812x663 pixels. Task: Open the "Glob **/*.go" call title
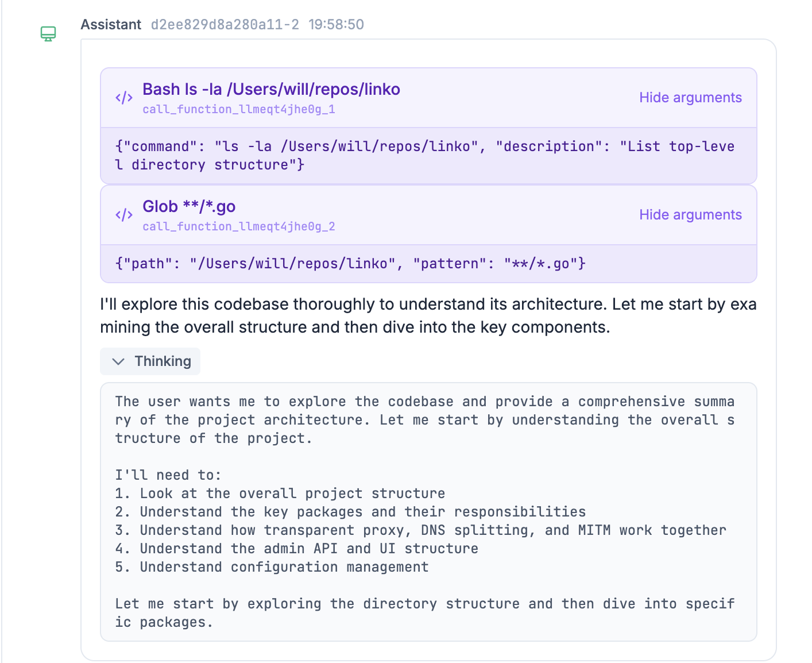(189, 207)
